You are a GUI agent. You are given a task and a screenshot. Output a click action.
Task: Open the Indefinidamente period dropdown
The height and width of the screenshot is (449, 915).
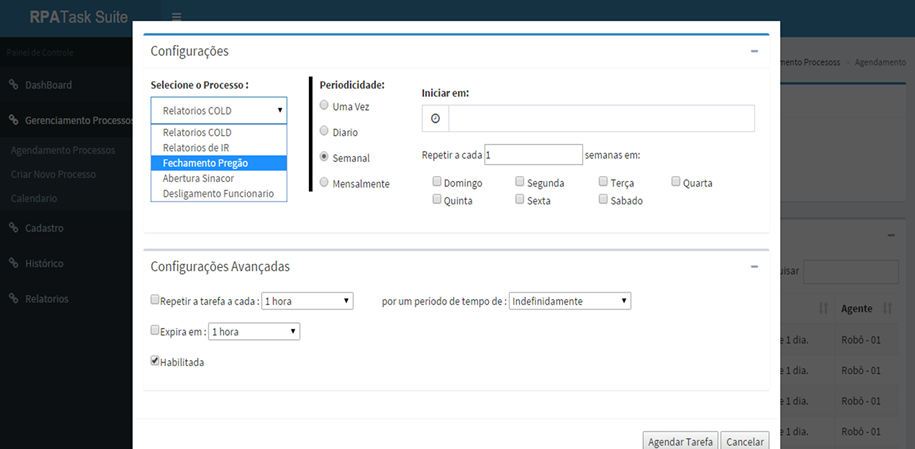tap(570, 300)
